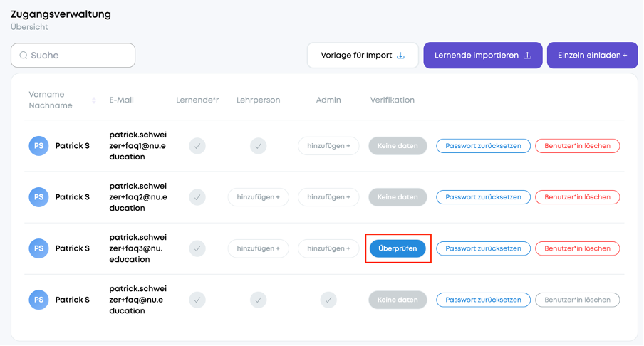Click the PS avatar for the faq1 user
The image size is (644, 346).
point(38,146)
